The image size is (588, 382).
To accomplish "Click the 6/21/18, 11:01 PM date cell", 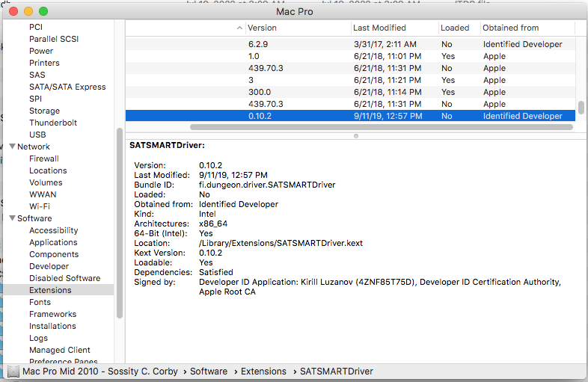I will point(388,56).
